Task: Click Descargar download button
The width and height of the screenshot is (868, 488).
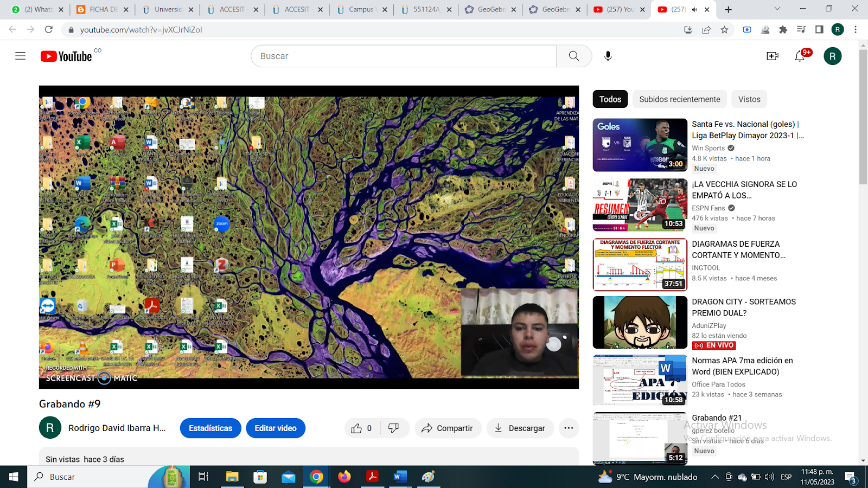Action: coord(520,428)
